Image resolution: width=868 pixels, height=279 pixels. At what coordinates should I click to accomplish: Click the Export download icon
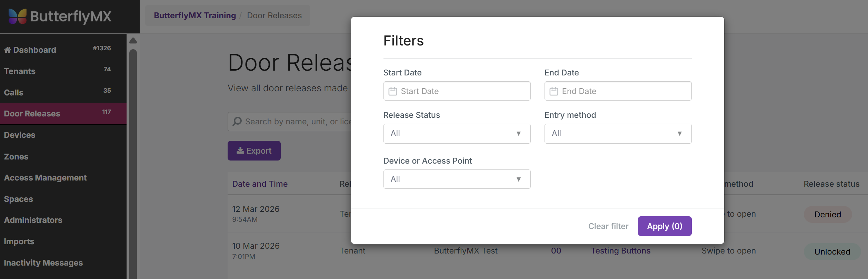click(240, 151)
